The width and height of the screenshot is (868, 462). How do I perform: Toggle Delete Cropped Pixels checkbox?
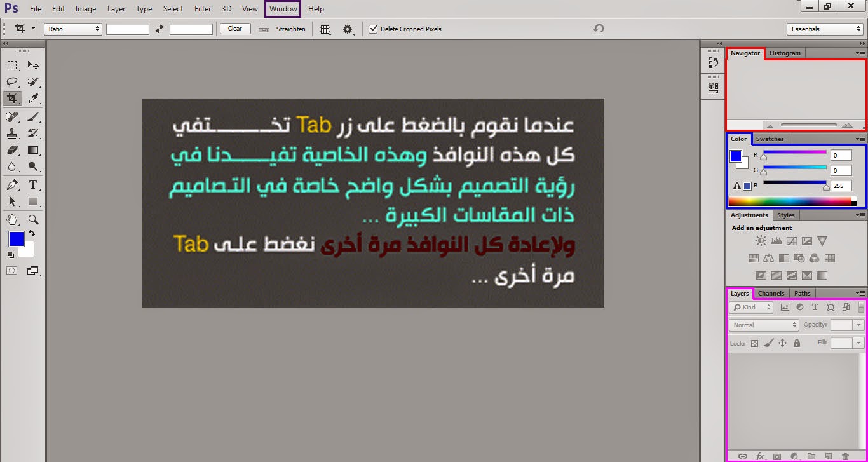pos(373,29)
